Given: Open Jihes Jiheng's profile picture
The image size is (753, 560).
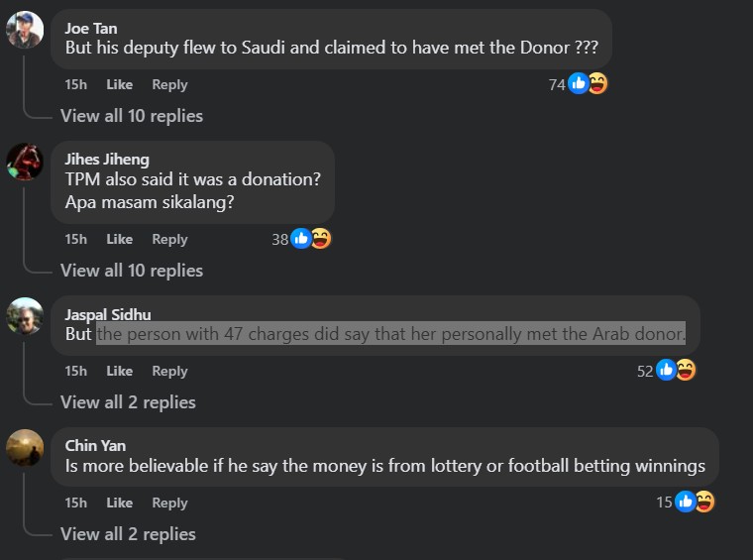Looking at the screenshot, I should (x=25, y=161).
